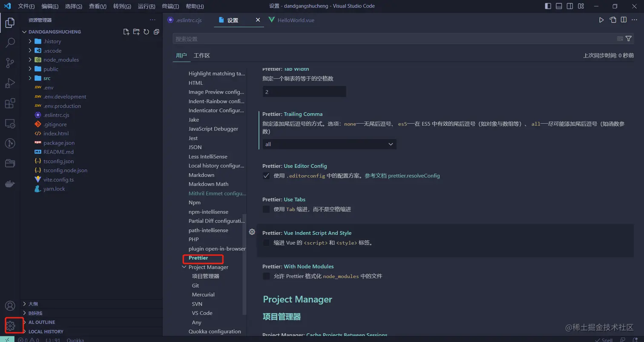Open package.json in explorer
644x342 pixels.
(x=59, y=143)
